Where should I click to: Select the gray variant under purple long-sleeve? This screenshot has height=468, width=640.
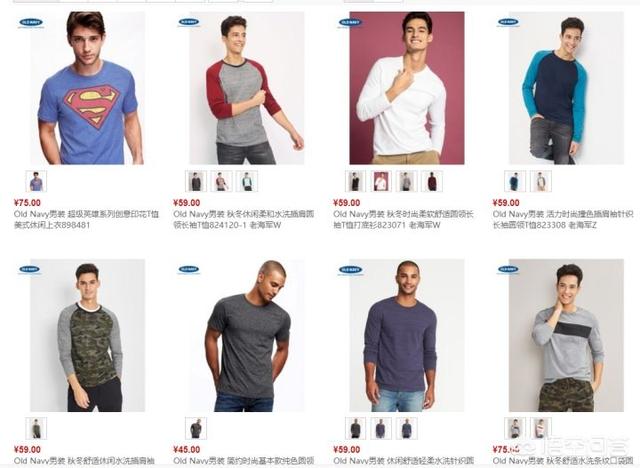356,428
